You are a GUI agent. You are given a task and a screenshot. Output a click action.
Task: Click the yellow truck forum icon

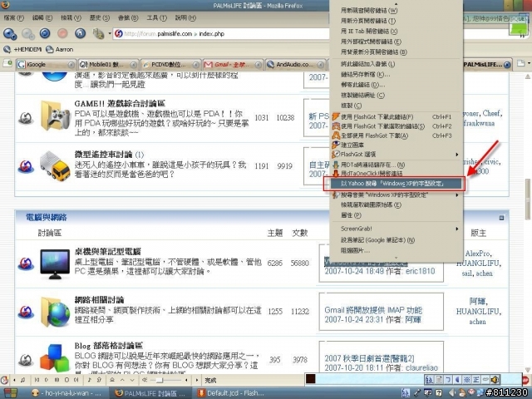[x=55, y=166]
